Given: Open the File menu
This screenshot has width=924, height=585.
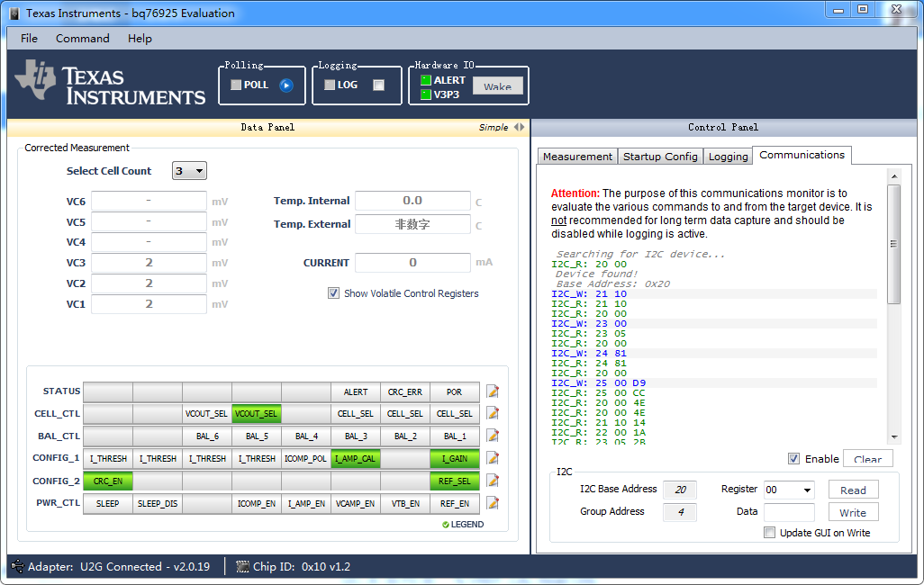Looking at the screenshot, I should [29, 39].
